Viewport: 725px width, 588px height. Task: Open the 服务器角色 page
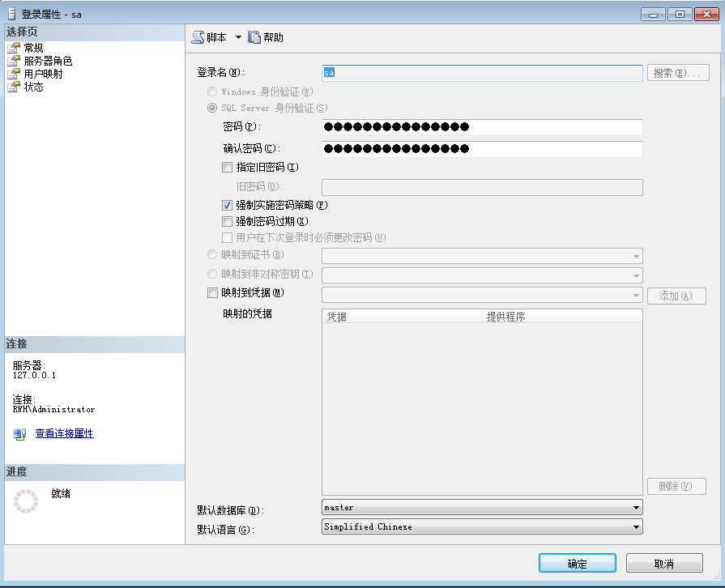point(48,61)
